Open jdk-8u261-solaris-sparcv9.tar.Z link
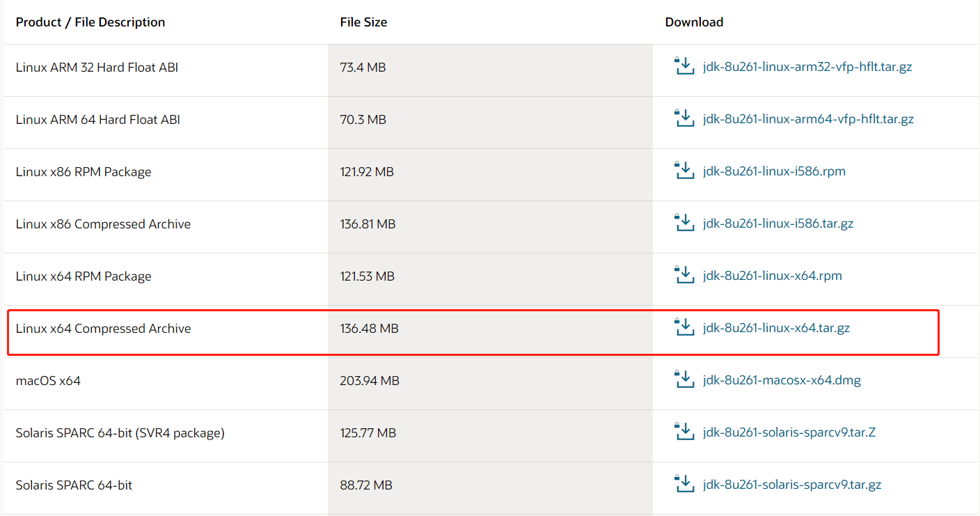 click(x=789, y=432)
